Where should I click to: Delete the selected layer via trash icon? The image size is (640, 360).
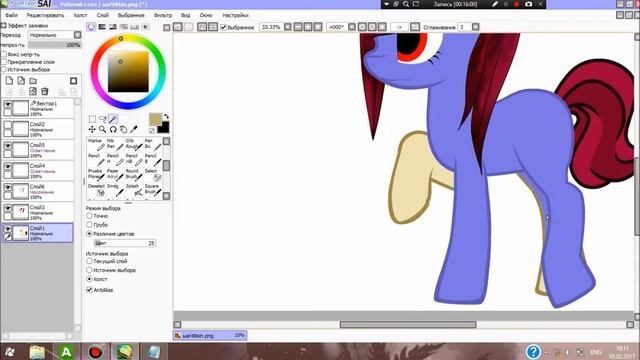pyautogui.click(x=45, y=91)
